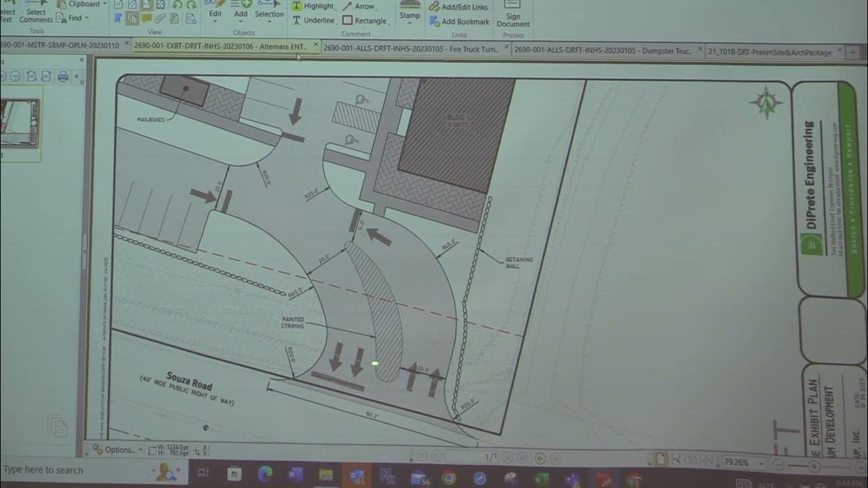Open Word from the taskbar
This screenshot has height=488, width=868.
coord(295,474)
